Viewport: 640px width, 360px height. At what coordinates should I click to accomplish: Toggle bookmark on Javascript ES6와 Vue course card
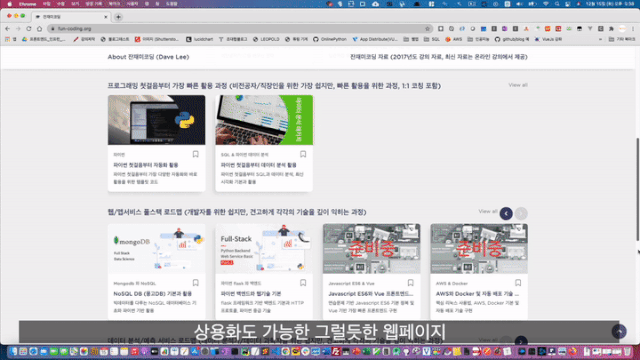pyautogui.click(x=411, y=283)
